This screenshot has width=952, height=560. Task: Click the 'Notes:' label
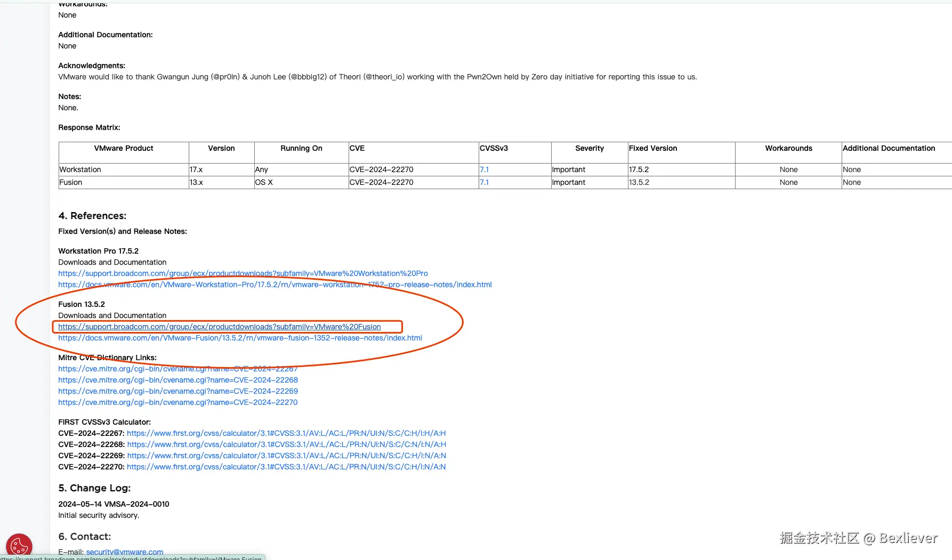coord(70,96)
